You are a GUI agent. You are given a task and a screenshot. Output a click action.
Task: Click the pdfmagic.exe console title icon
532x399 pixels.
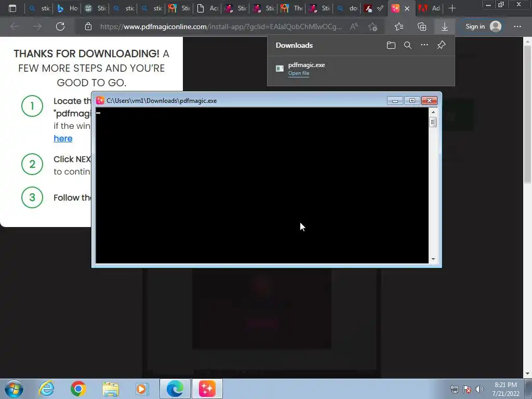tap(100, 100)
